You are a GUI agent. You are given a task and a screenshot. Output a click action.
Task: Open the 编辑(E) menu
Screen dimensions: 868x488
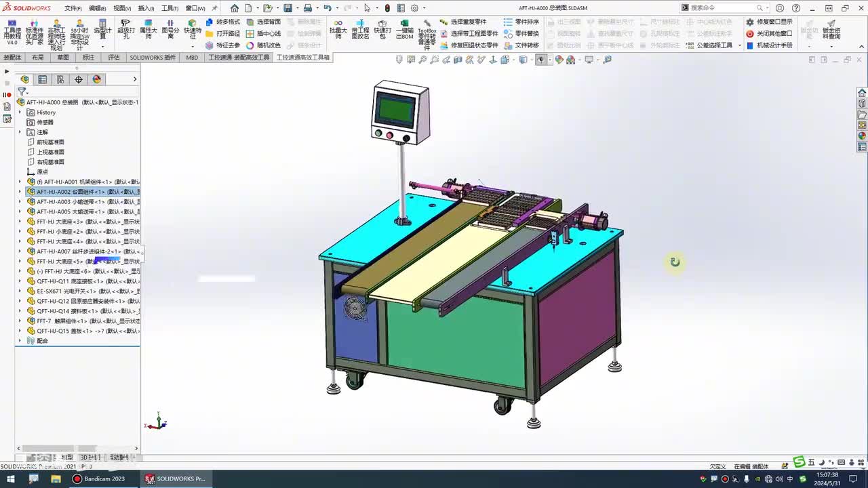98,8
